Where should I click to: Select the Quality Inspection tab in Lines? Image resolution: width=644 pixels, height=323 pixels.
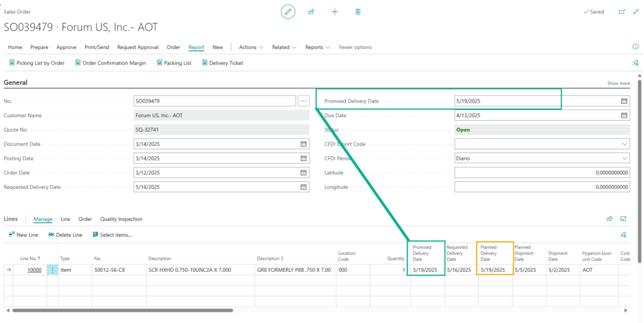pos(121,219)
